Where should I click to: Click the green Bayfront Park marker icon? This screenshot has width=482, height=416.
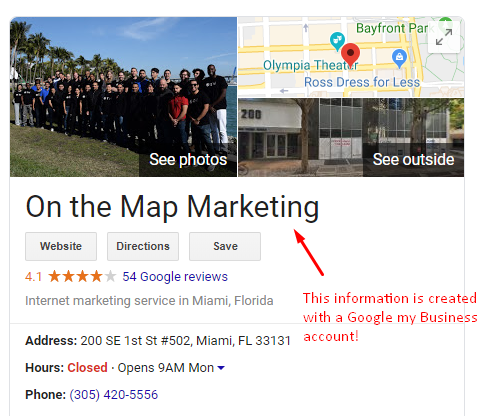coord(445,24)
